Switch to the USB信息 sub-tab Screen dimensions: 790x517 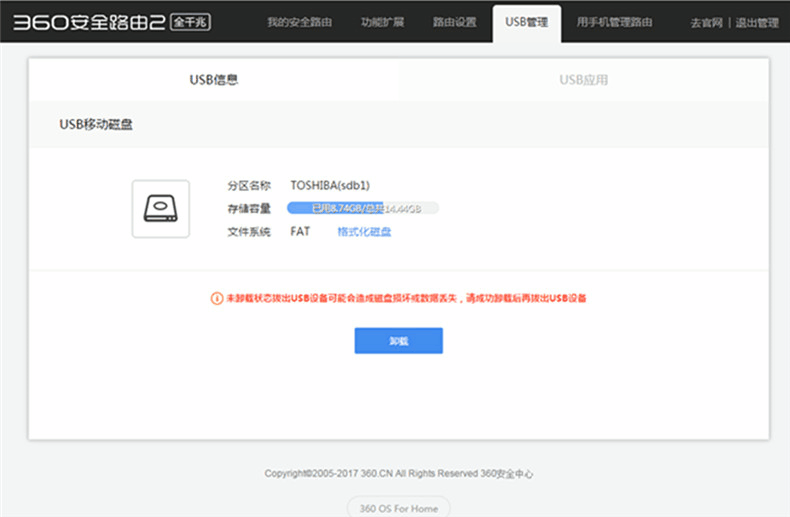coord(214,80)
